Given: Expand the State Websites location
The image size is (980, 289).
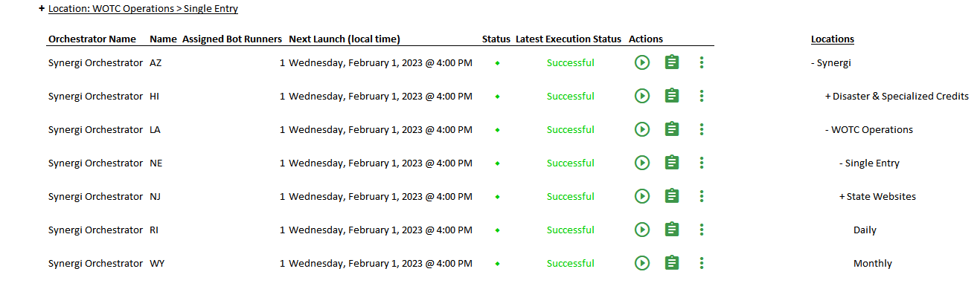Looking at the screenshot, I should pyautogui.click(x=842, y=196).
